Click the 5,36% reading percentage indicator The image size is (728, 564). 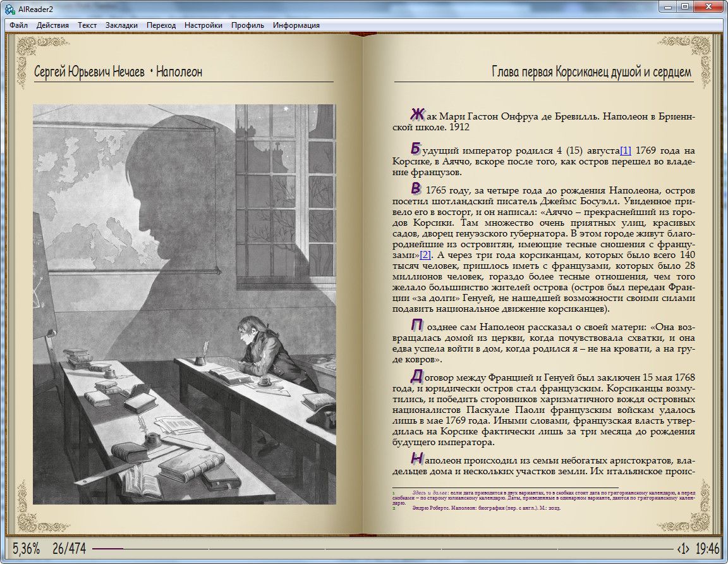(26, 548)
